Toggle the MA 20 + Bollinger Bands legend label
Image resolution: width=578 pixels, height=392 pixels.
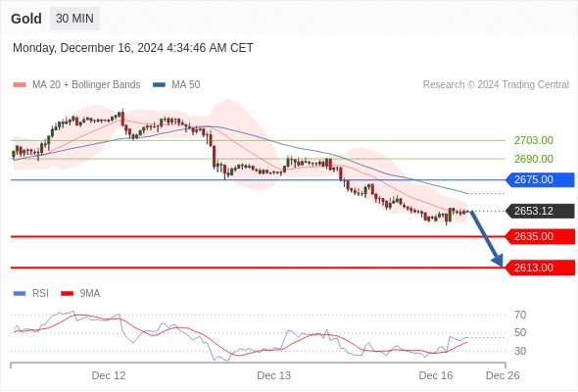86,85
